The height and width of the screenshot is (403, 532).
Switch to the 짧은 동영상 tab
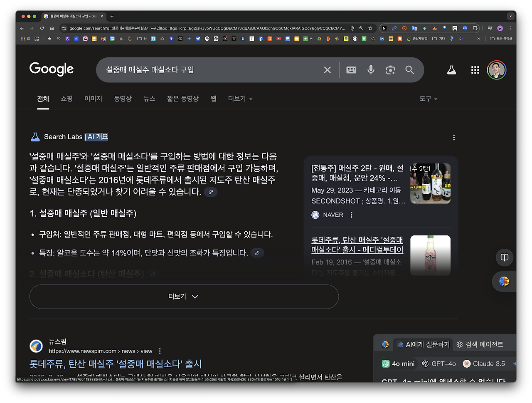click(x=182, y=99)
